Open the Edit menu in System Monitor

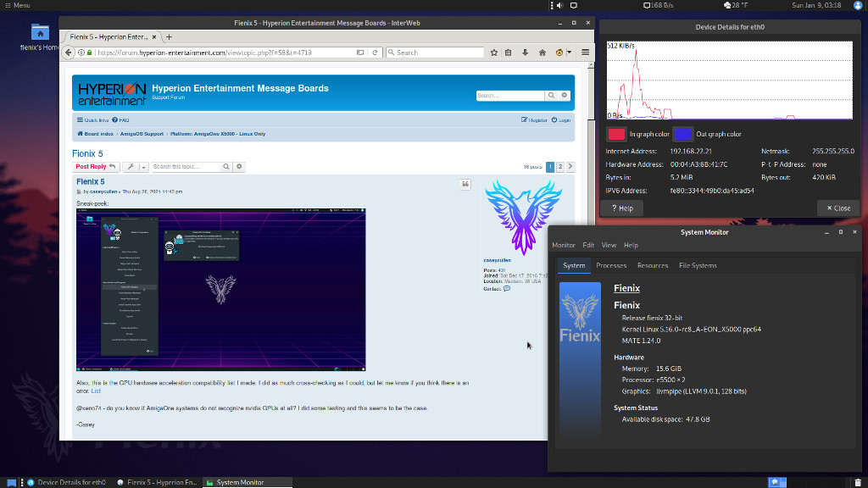[588, 245]
